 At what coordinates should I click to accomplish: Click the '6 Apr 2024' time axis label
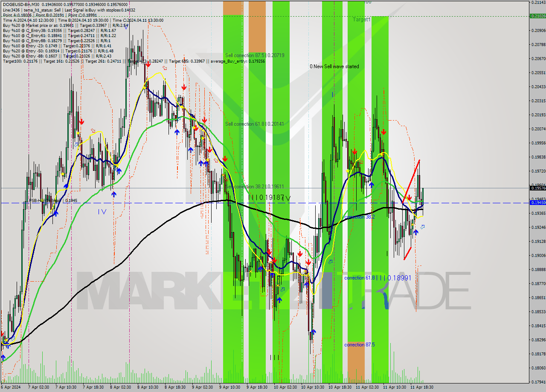[10, 387]
